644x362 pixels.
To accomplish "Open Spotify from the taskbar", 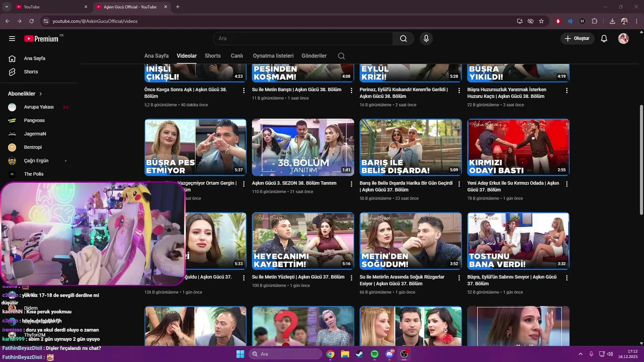I will pyautogui.click(x=374, y=354).
